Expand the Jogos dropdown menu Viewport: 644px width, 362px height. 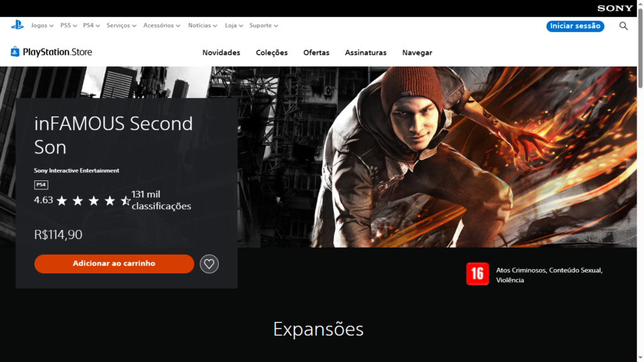click(42, 25)
